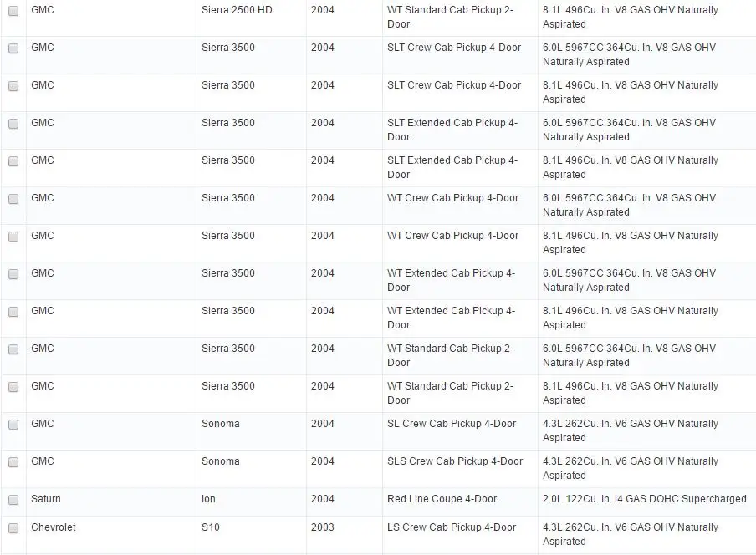
Task: Click the Ion model cell
Action: tap(251, 502)
